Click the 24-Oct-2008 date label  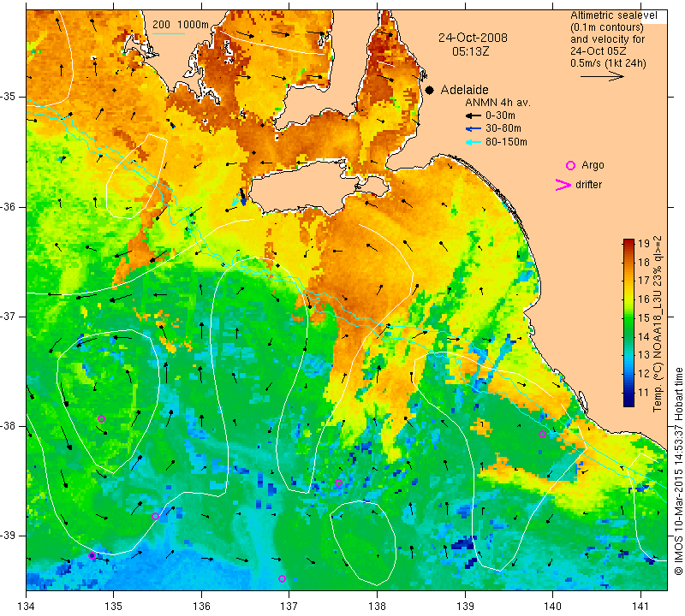474,38
